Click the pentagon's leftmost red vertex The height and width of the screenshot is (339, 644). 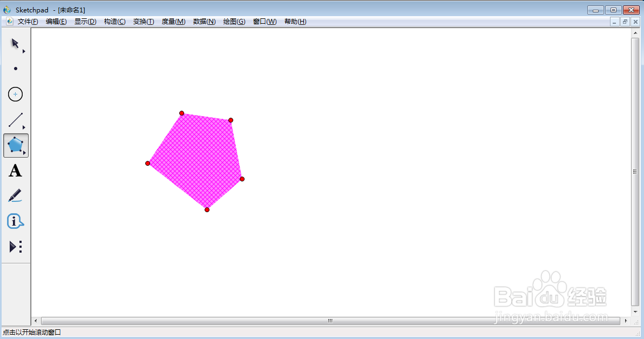(148, 163)
